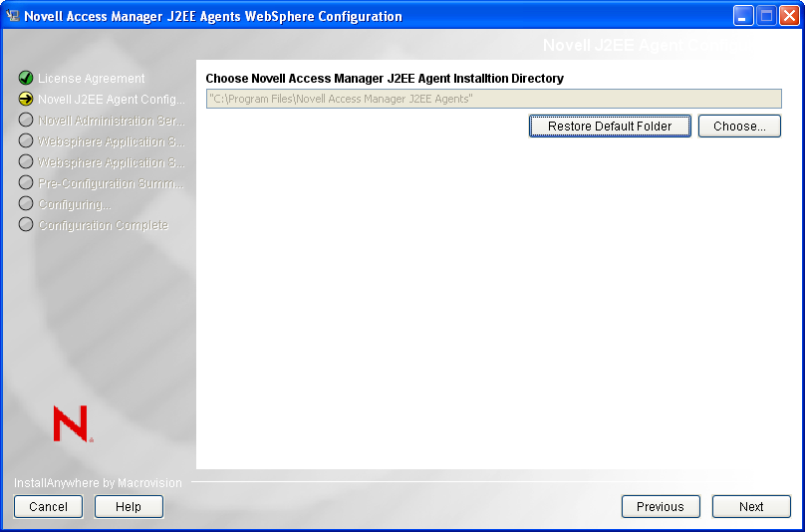Select the Novell Administration Ser... step
This screenshot has height=532, width=805.
point(112,121)
